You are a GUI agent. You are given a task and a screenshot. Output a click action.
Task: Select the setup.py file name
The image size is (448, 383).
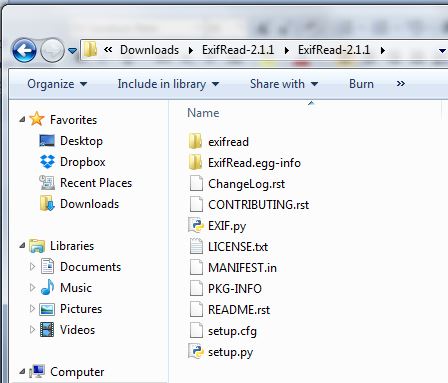[x=230, y=352]
